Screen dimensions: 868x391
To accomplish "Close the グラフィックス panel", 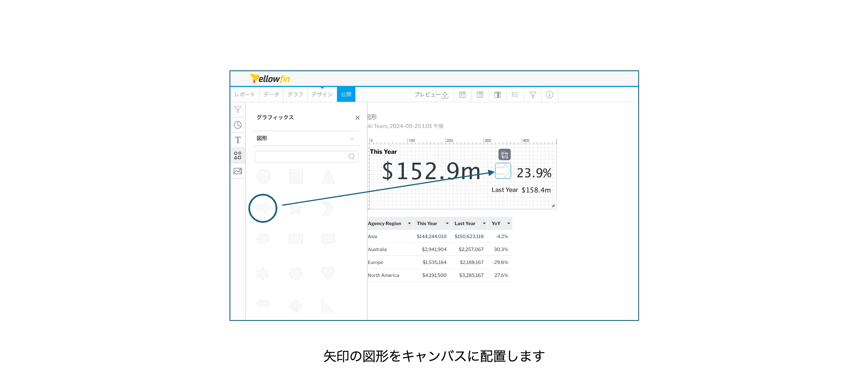I will click(357, 118).
